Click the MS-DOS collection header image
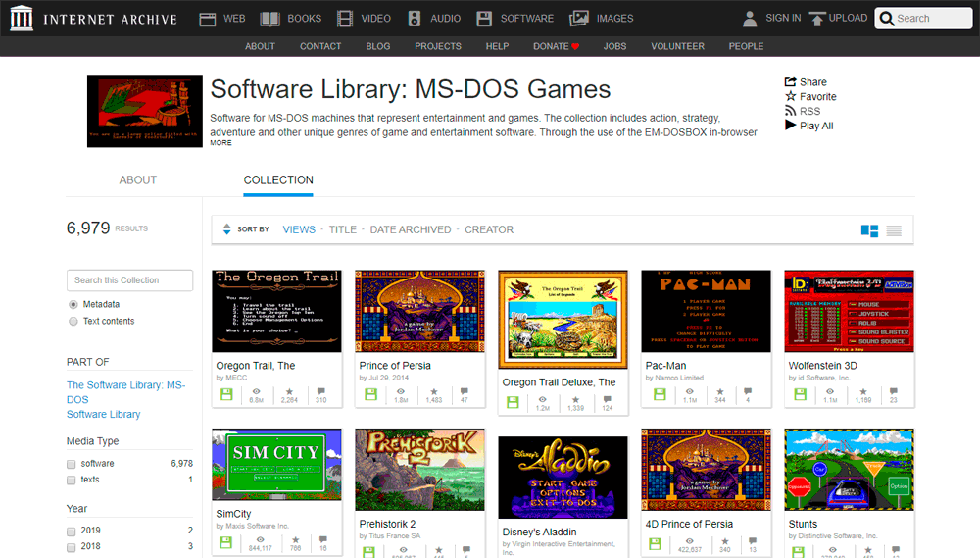This screenshot has height=558, width=980. tap(145, 112)
